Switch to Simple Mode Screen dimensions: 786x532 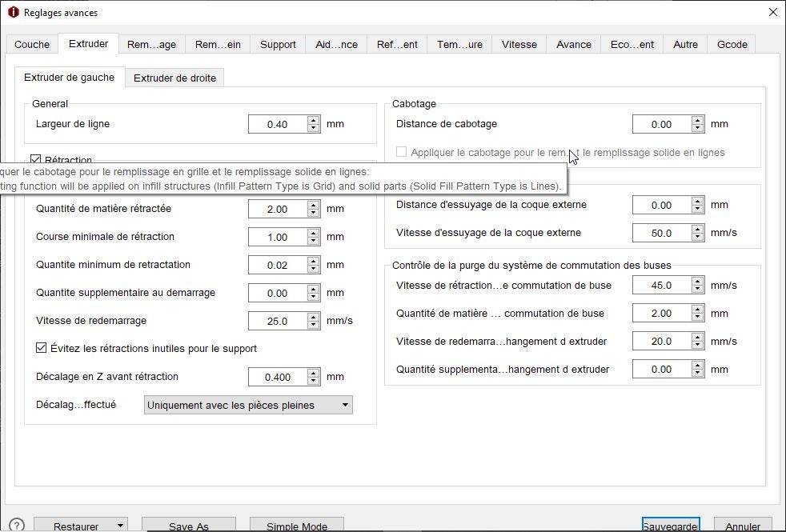[x=297, y=526]
